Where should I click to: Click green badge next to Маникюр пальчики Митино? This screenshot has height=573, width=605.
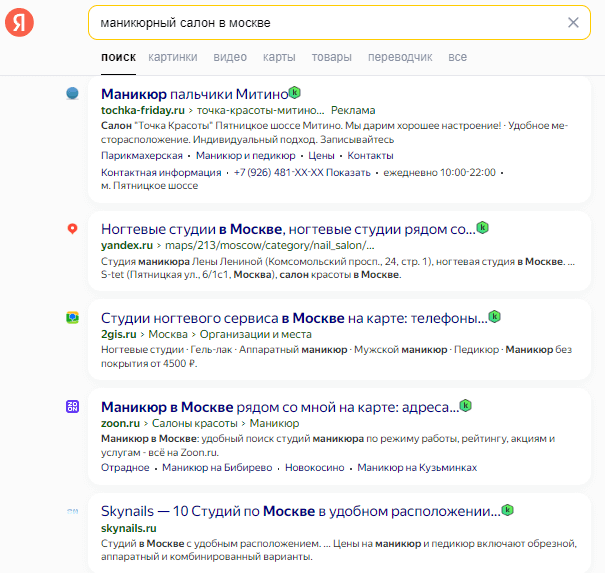coord(295,93)
